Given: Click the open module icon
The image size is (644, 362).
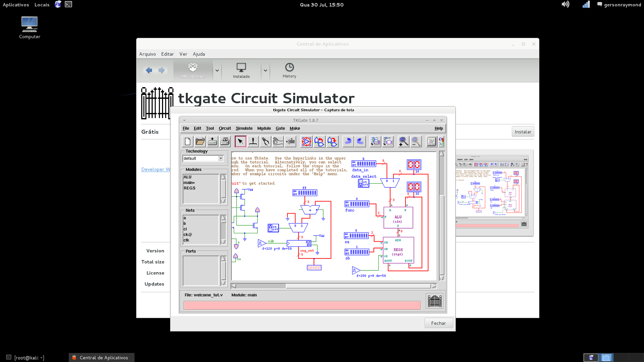Looking at the screenshot, I should click(375, 141).
